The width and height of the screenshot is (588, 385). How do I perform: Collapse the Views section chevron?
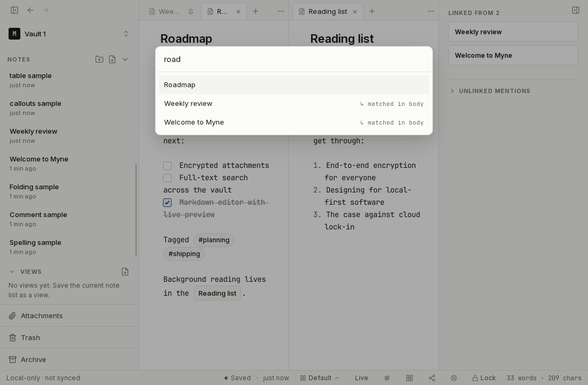point(12,272)
